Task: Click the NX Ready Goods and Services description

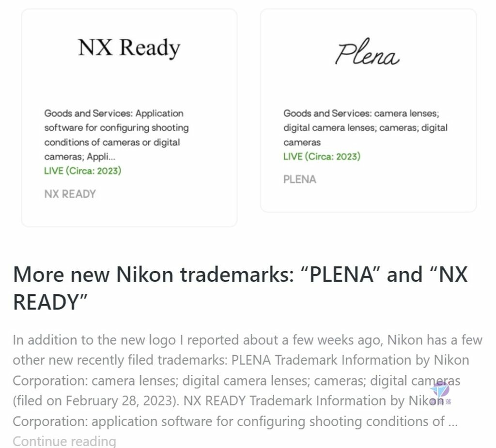Action: click(116, 135)
